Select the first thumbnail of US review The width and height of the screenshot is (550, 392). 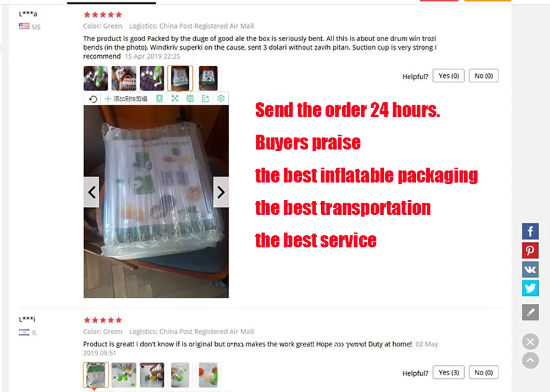(x=96, y=78)
